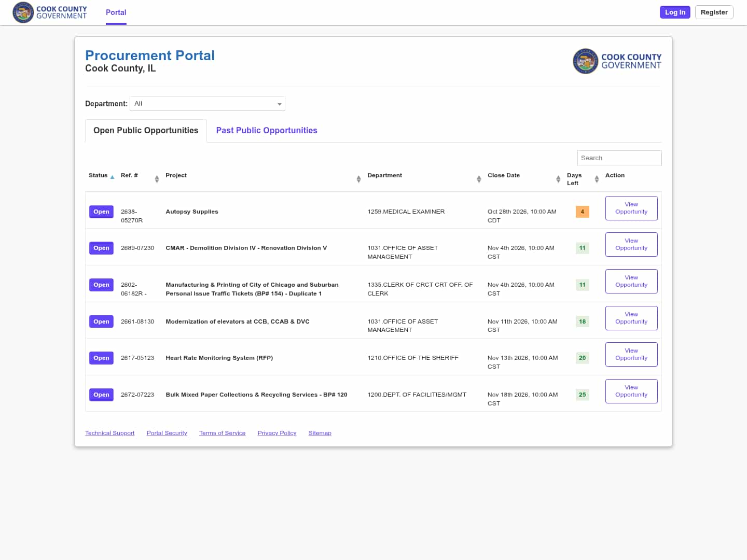747x560 pixels.
Task: View Opportunity for Traffic Tickets printing project
Action: [631, 281]
